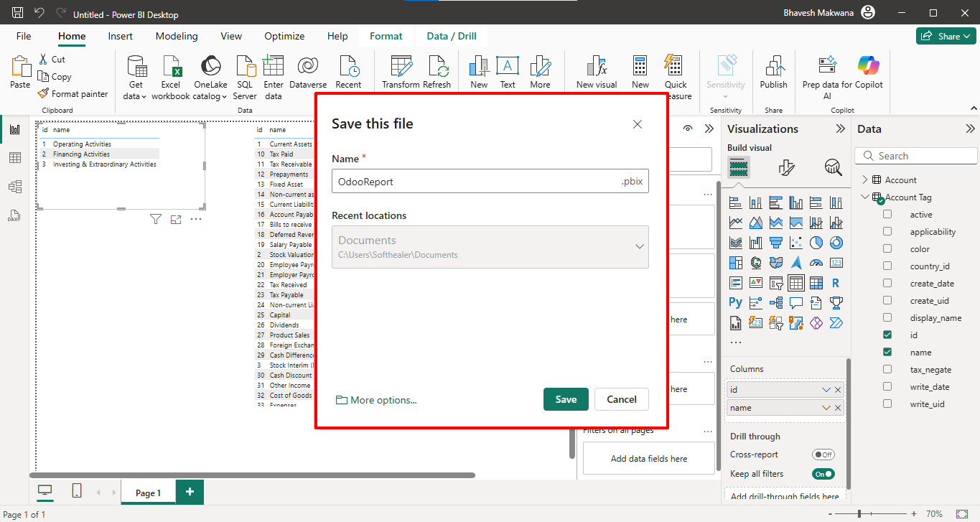Image resolution: width=980 pixels, height=522 pixels.
Task: Check the color field checkbox
Action: point(887,249)
